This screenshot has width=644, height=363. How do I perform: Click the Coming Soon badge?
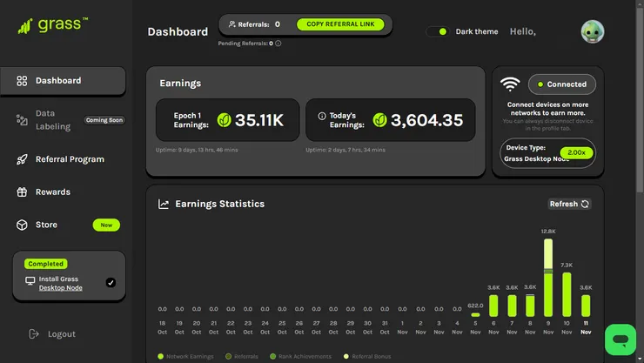pyautogui.click(x=104, y=120)
